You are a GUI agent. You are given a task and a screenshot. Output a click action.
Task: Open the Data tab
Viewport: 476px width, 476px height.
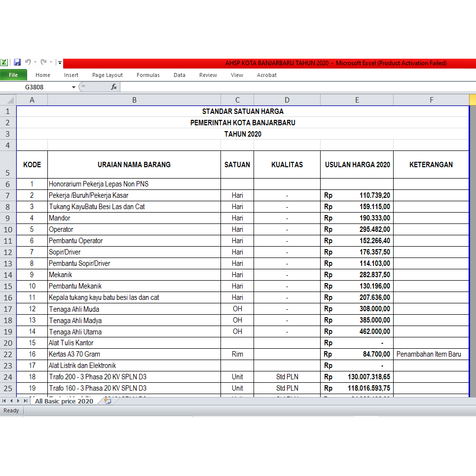(180, 75)
